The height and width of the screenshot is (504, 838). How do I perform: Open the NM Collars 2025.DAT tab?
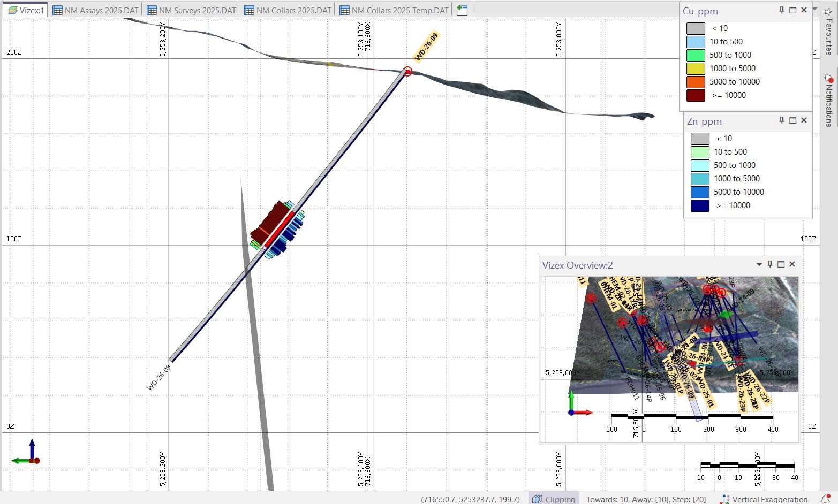(287, 10)
